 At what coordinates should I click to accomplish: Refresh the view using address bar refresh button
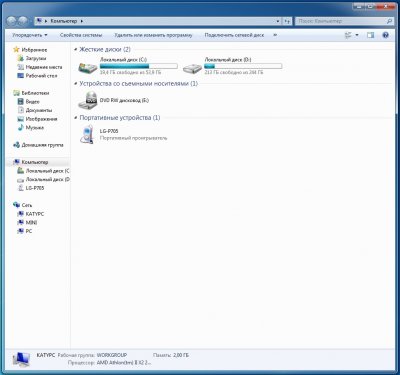(287, 21)
